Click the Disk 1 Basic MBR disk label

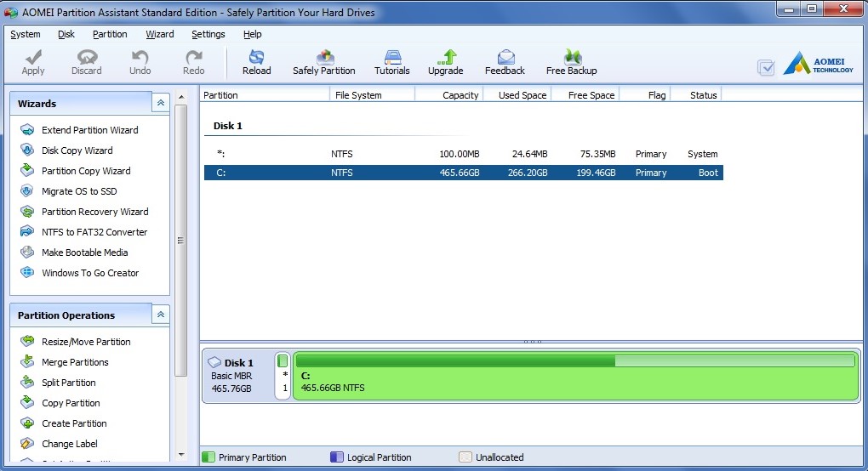[x=238, y=376]
